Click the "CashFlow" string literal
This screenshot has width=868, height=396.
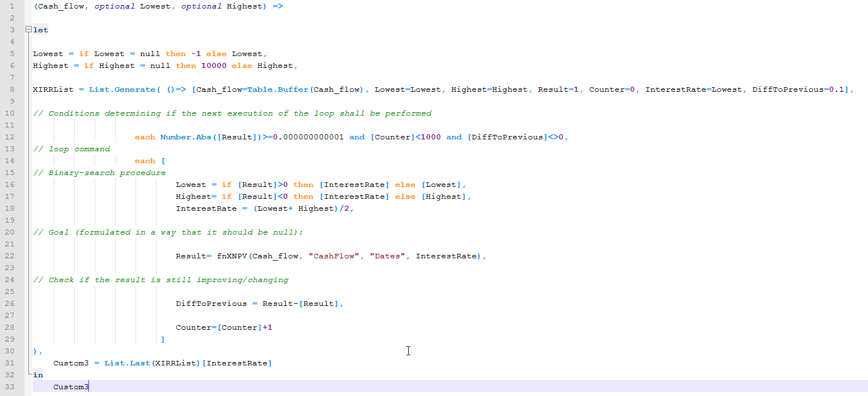click(334, 256)
